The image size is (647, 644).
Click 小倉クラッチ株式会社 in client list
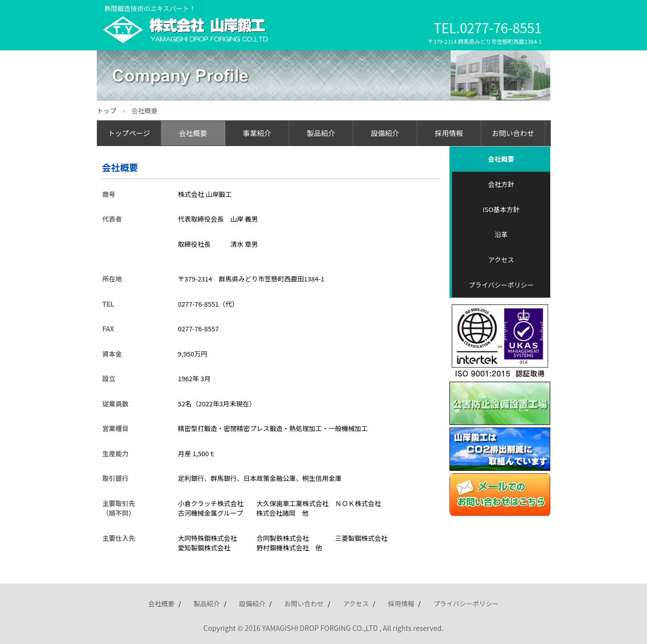[211, 504]
